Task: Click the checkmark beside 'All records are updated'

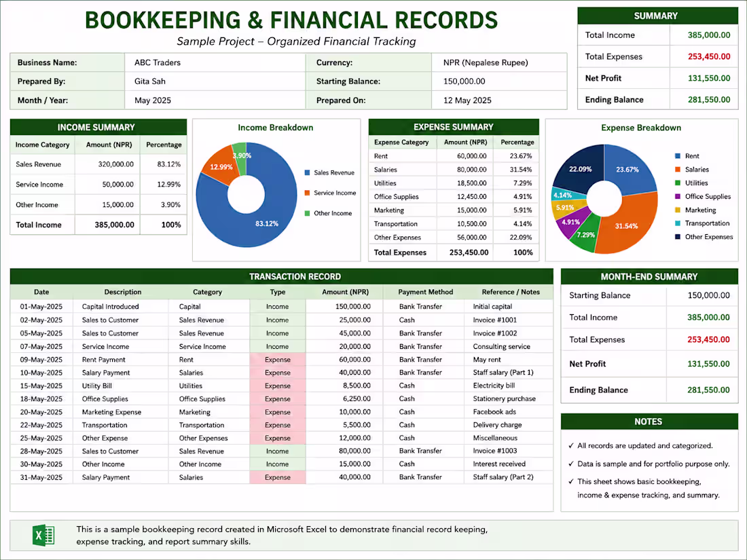Action: 570,446
